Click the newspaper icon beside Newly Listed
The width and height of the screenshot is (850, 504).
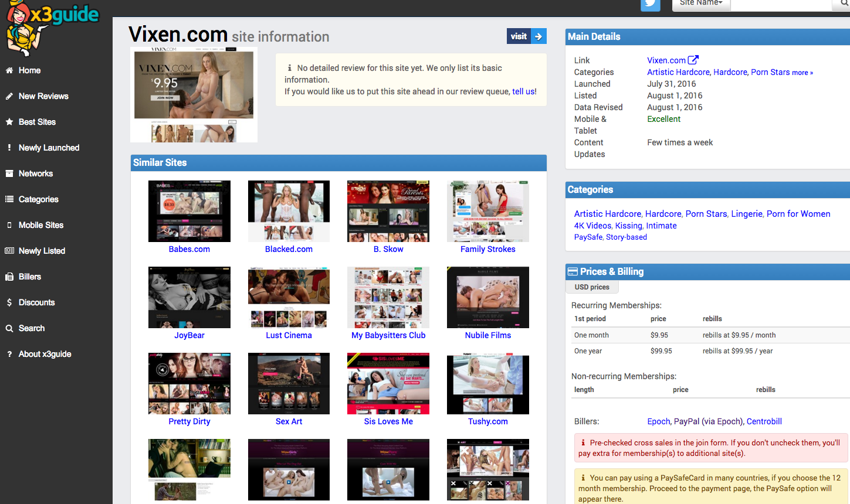9,251
